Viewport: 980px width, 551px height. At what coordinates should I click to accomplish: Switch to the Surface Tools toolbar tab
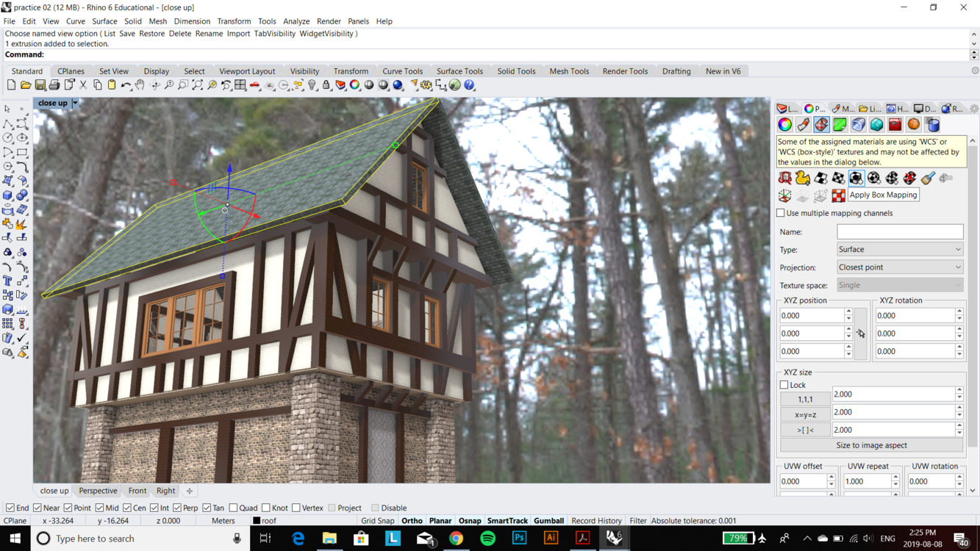(459, 71)
